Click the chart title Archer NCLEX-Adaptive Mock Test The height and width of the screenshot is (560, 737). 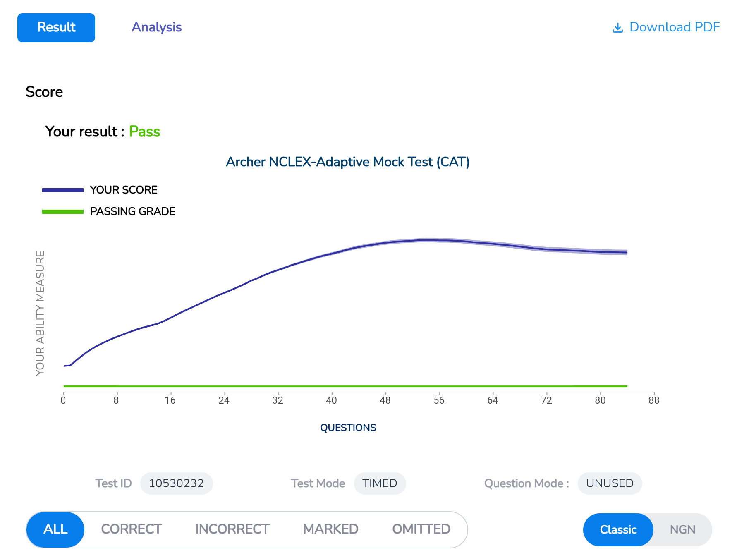(x=347, y=162)
